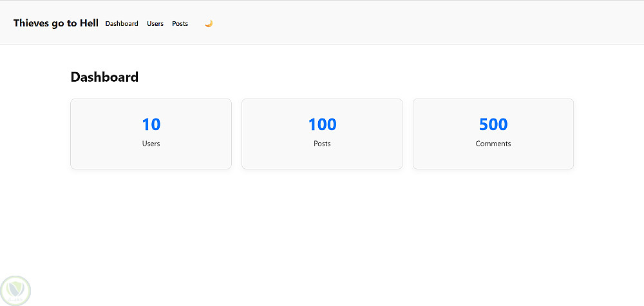The image size is (644, 306).
Task: Click the blue number 100
Action: pyautogui.click(x=322, y=124)
